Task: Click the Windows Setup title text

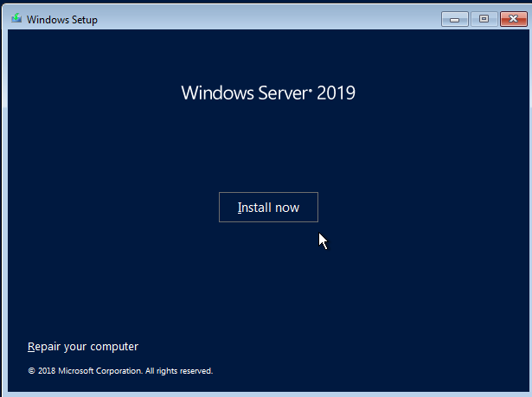Action: [x=62, y=20]
